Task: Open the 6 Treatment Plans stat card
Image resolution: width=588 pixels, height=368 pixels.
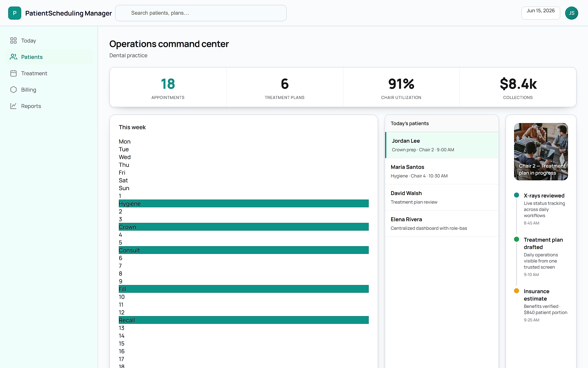Action: (x=285, y=87)
